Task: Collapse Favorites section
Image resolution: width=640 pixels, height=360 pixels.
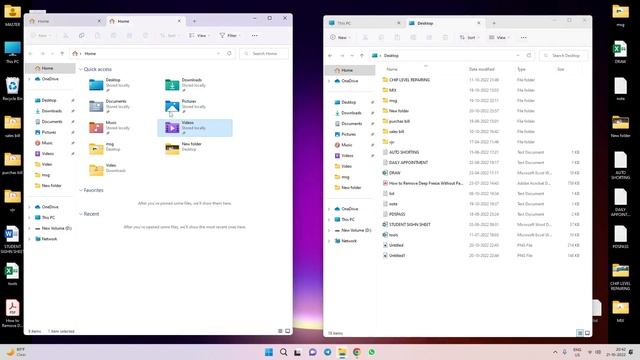Action: click(80, 190)
